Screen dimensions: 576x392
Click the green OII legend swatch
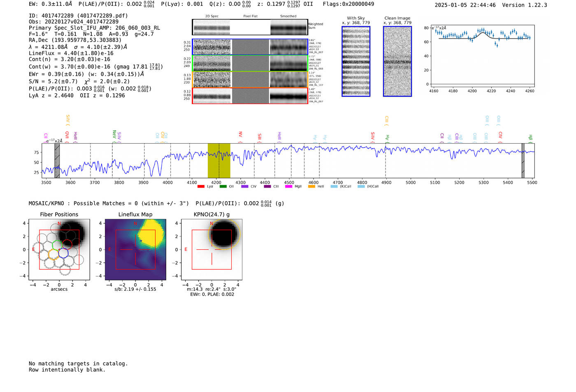[x=223, y=186]
